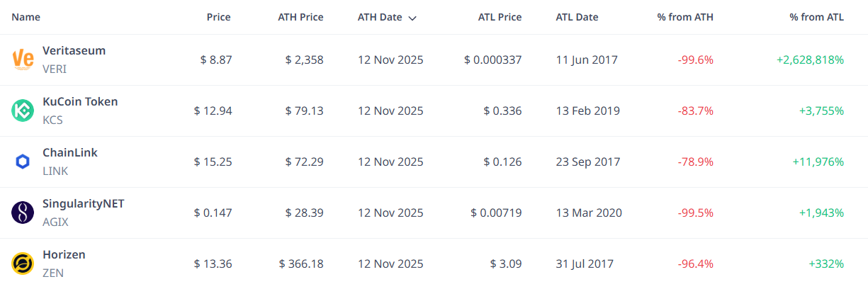The height and width of the screenshot is (289, 868).
Task: Click the AGIX ticker symbol
Action: tap(55, 222)
